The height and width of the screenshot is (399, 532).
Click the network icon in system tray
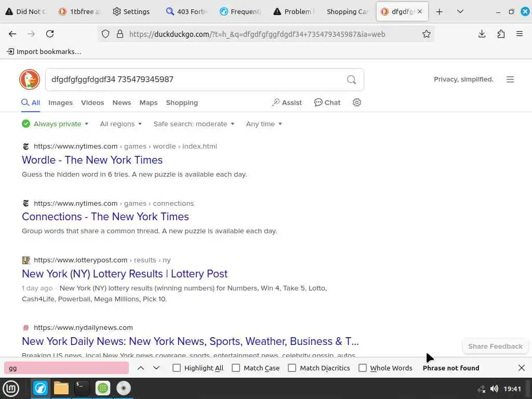(x=482, y=389)
